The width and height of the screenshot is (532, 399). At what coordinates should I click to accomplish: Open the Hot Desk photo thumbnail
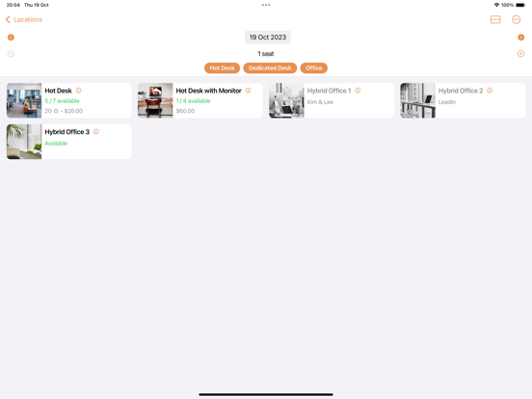point(24,100)
